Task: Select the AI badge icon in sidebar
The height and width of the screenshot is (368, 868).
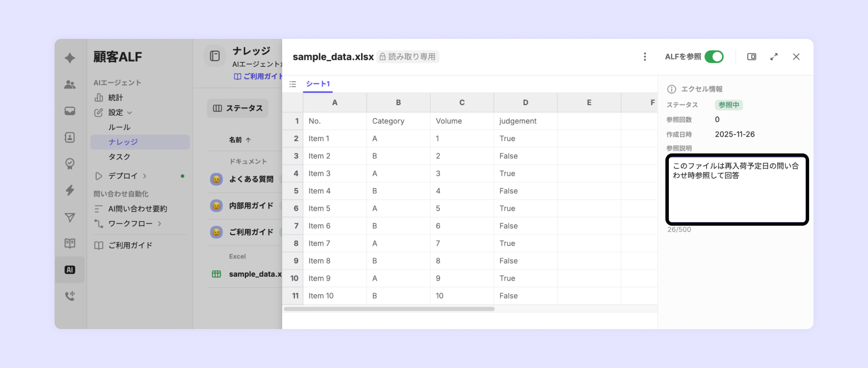Action: point(70,270)
